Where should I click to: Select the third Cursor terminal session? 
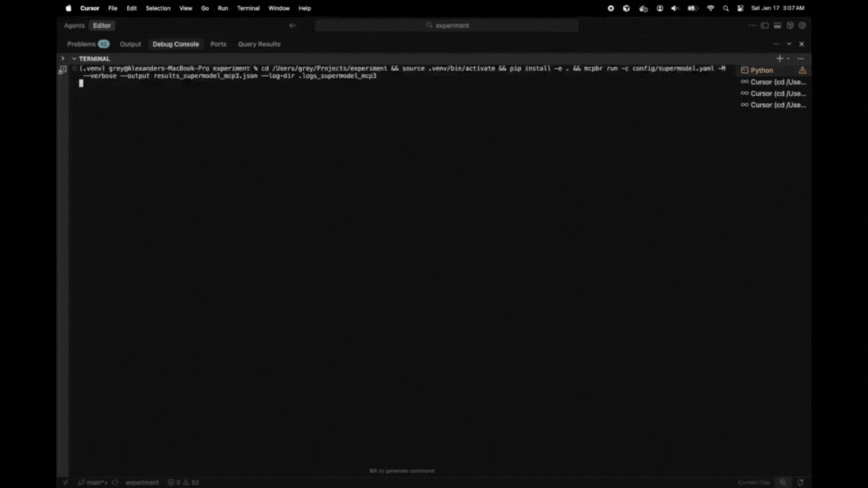coord(774,105)
